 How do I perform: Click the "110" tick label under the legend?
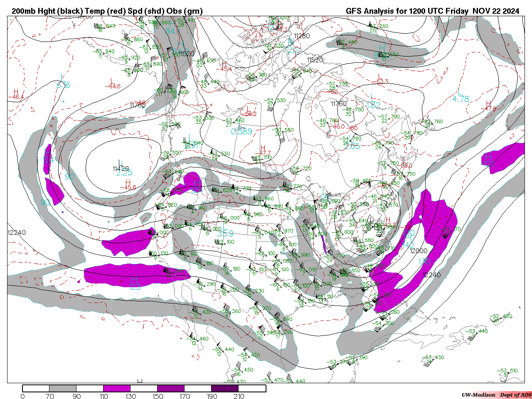(103, 396)
